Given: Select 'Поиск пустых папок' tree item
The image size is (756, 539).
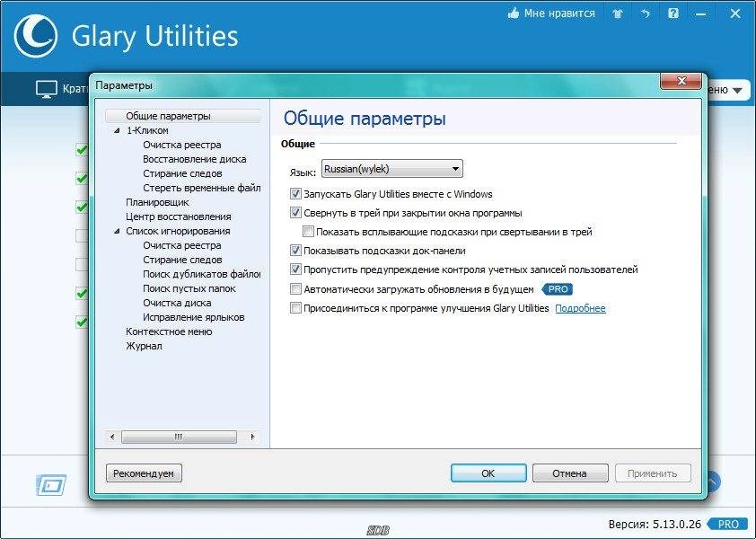Looking at the screenshot, I should pyautogui.click(x=189, y=288).
